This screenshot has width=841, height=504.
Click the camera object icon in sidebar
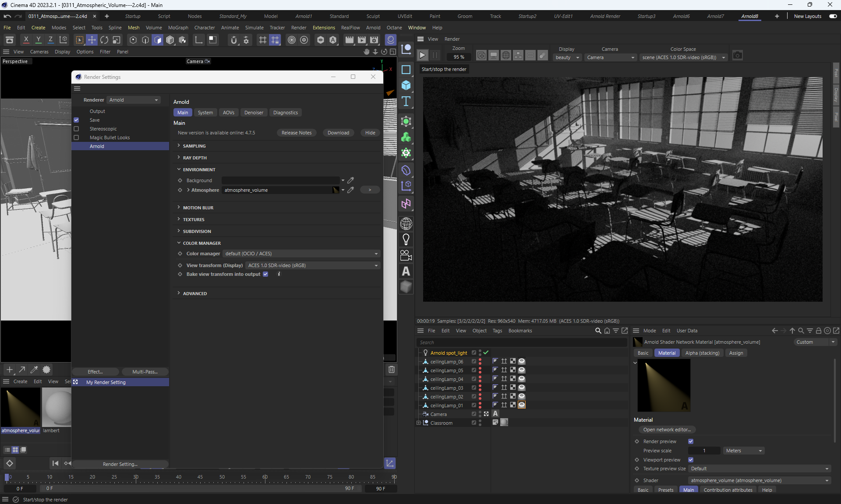point(406,255)
